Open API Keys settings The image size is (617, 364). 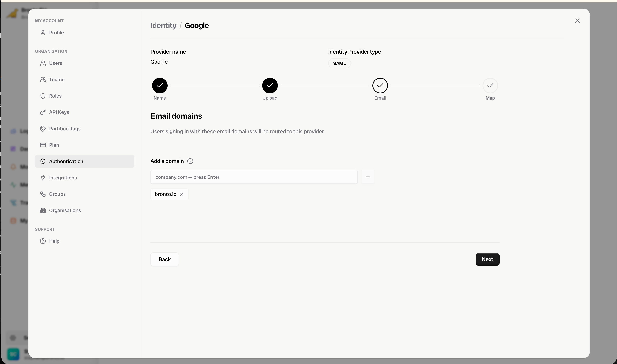pyautogui.click(x=85, y=112)
